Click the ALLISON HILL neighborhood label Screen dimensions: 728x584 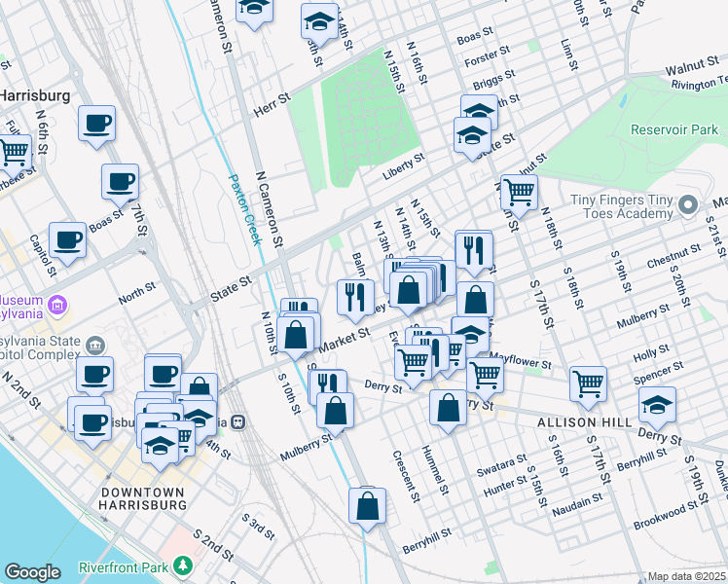coord(585,422)
